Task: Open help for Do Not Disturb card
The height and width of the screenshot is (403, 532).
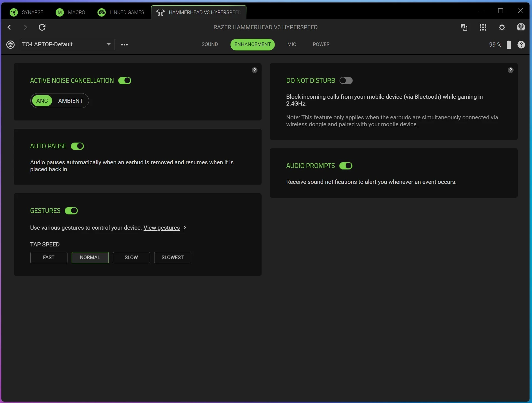Action: coord(511,70)
